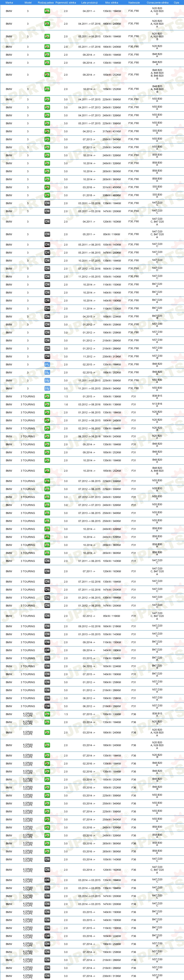This screenshot has height=980, width=184.
Task: Click diesel ON icon in BMW 3 230kW / 313KM row
Action: tap(47, 357)
